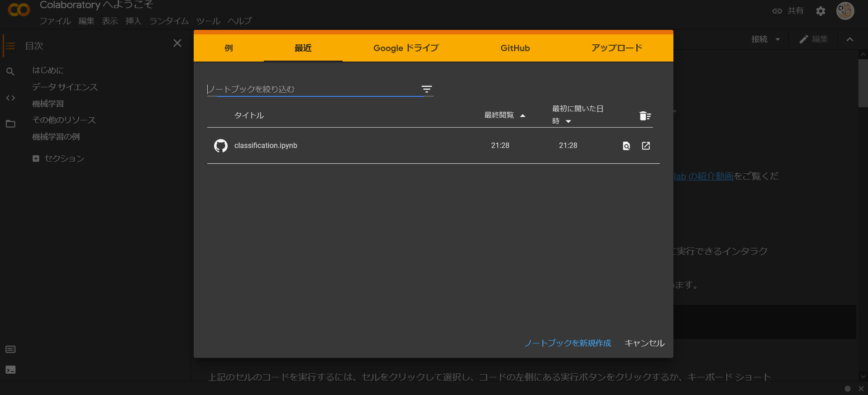Dismiss the status bar close icon
Screen dimensions: 868x395
(861, 389)
